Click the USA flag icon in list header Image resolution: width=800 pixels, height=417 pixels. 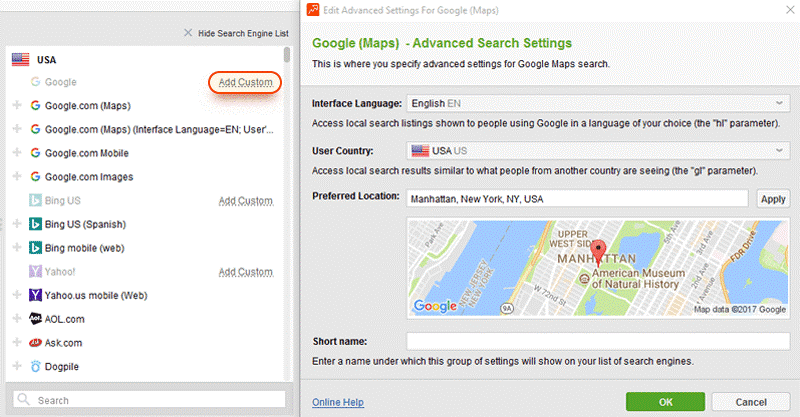[20, 60]
